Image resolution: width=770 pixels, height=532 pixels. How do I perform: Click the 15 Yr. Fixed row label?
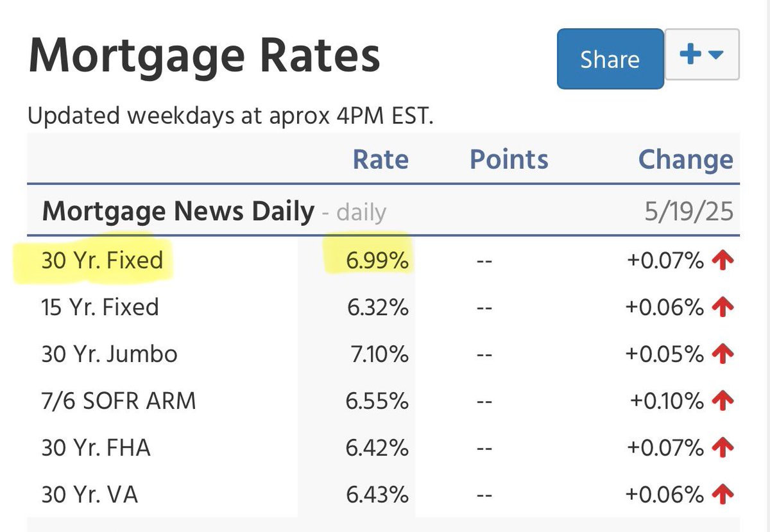pyautogui.click(x=100, y=307)
